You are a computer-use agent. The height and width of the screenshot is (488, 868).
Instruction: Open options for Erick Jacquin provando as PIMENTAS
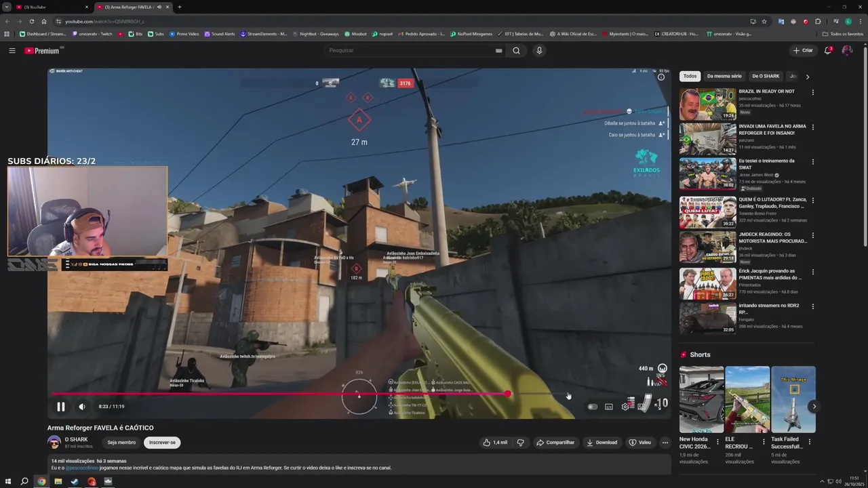pyautogui.click(x=812, y=272)
